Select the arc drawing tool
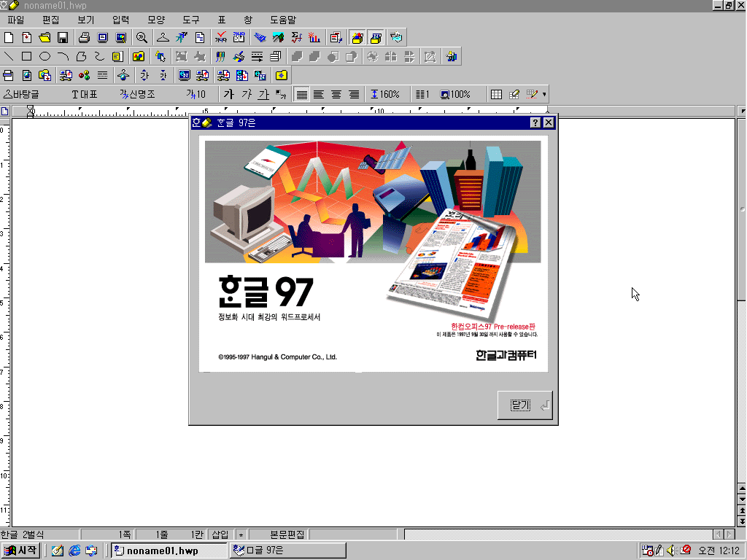Image resolution: width=747 pixels, height=560 pixels. point(63,57)
